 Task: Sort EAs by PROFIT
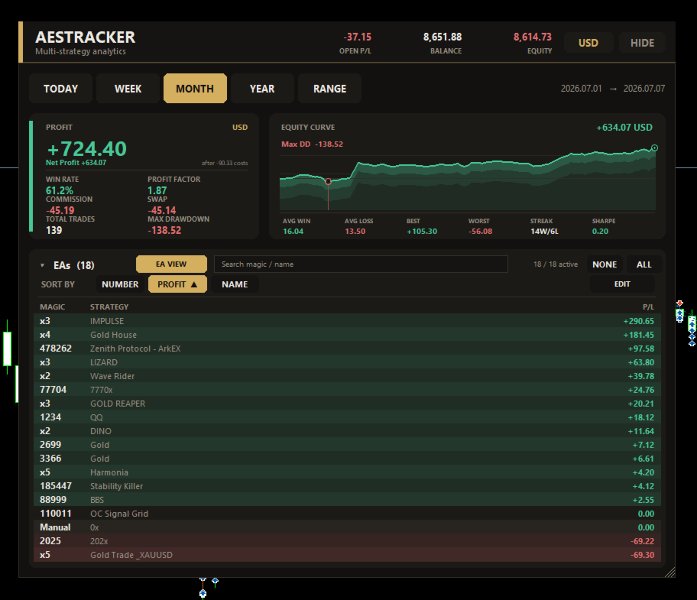coord(177,284)
